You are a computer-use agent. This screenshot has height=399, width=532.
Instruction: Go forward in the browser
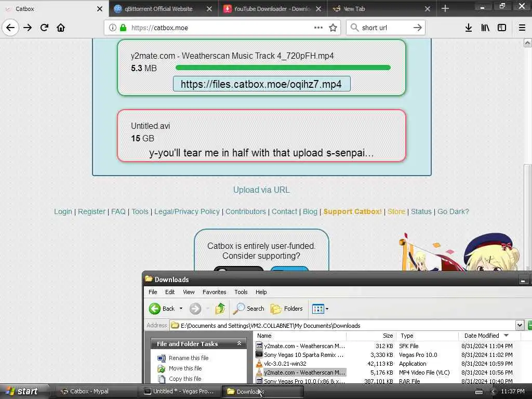tap(28, 28)
